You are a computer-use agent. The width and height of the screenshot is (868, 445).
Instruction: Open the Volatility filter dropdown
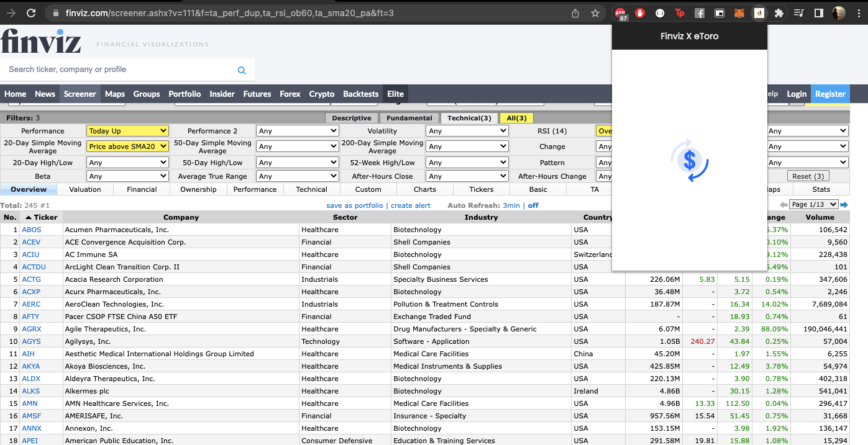[x=467, y=131]
